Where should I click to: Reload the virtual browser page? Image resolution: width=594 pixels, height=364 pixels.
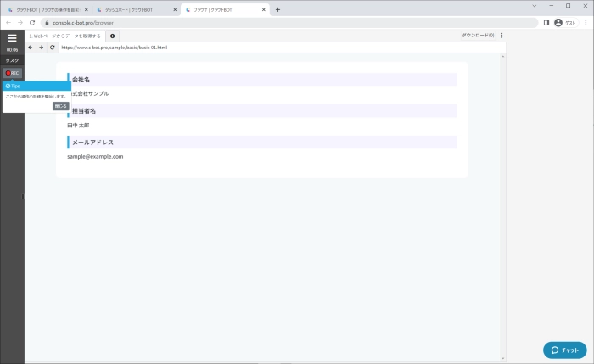click(53, 48)
